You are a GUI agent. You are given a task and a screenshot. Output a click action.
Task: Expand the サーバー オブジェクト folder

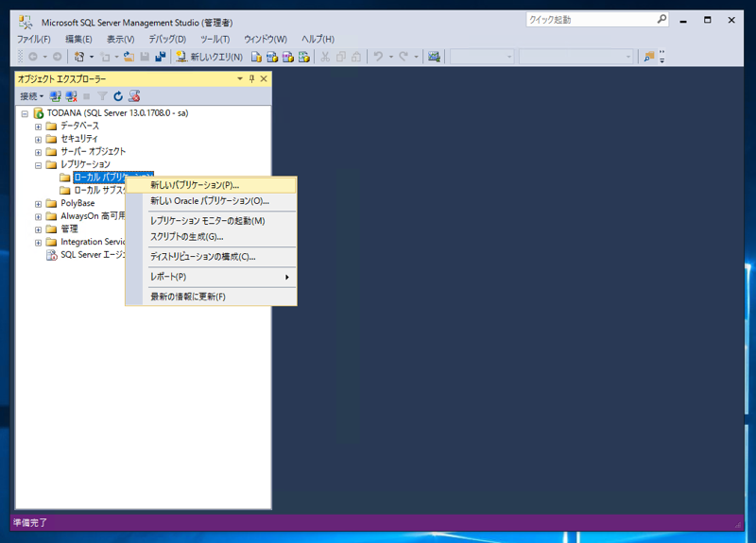click(x=38, y=152)
